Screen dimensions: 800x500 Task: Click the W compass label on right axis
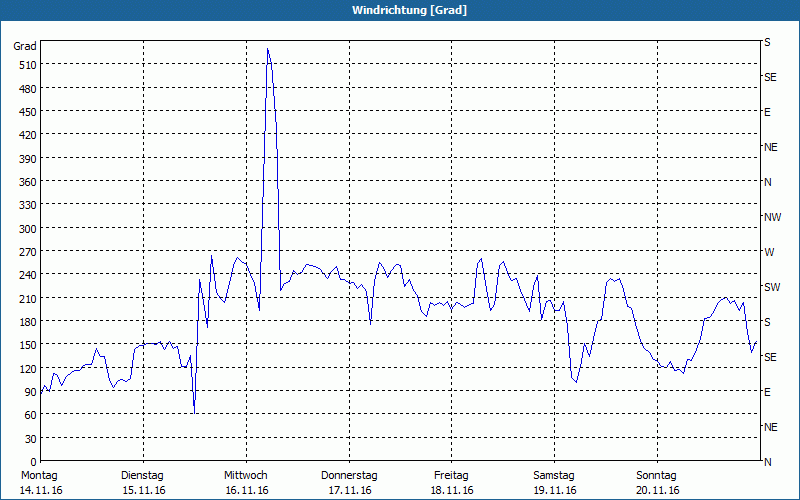[769, 252]
